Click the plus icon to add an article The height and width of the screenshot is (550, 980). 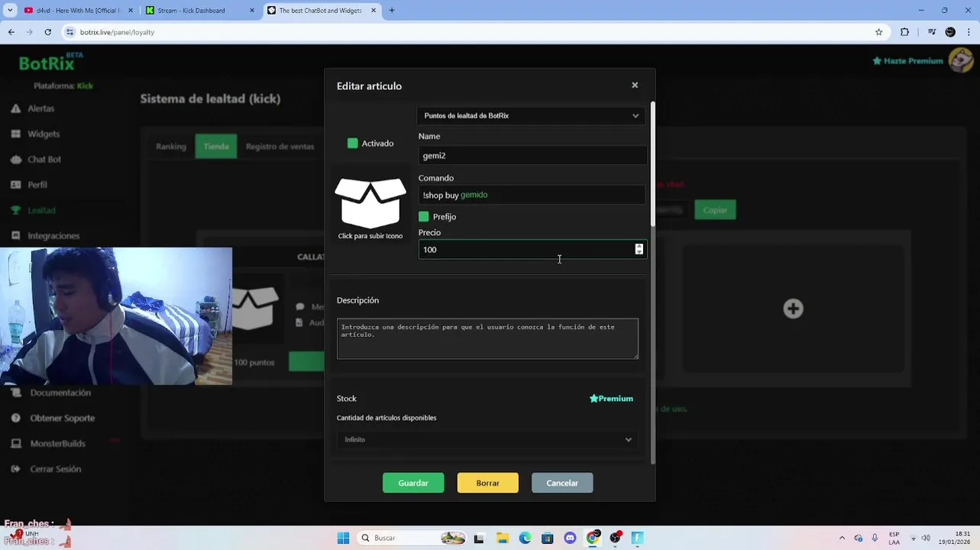pyautogui.click(x=793, y=309)
